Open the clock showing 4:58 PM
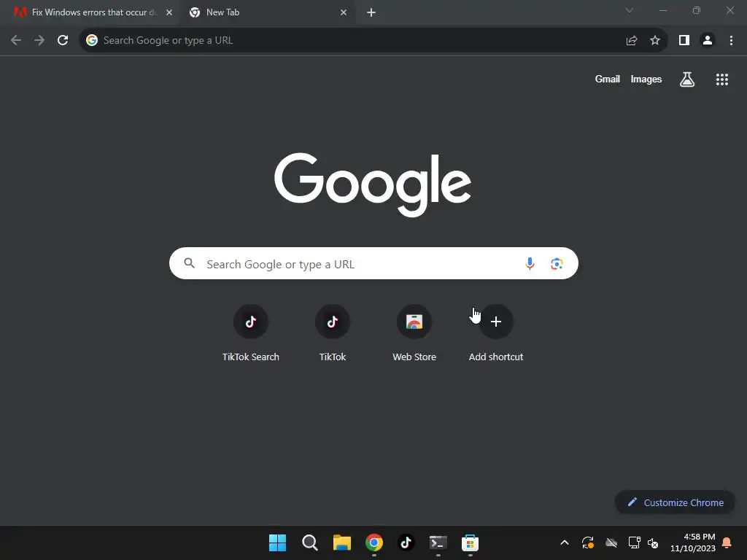 point(693,542)
